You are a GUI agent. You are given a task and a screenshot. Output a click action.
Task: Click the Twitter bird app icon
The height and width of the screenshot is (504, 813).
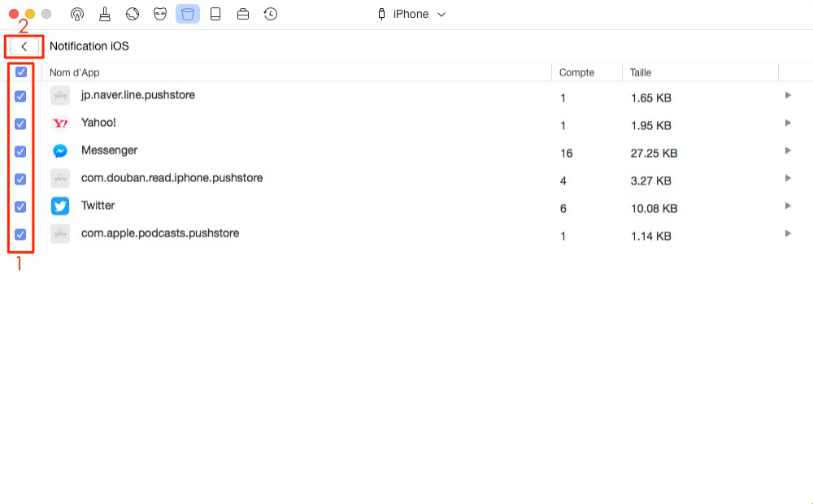pos(60,206)
